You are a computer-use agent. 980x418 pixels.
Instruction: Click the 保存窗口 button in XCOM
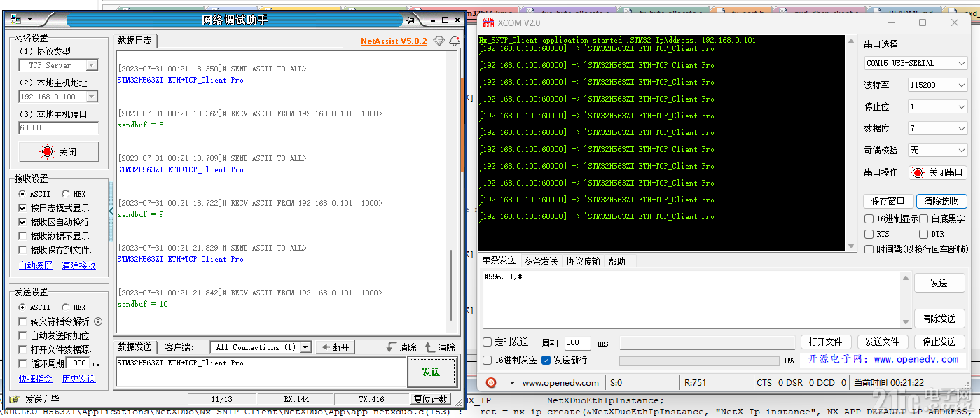point(888,201)
